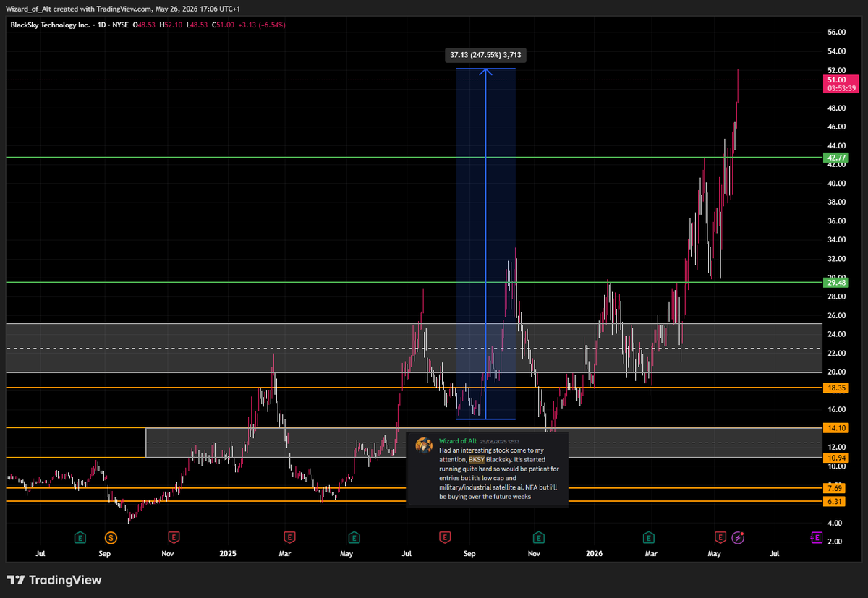The width and height of the screenshot is (868, 598).
Task: Click the 37.13 (247.55%) measurement label
Action: pyautogui.click(x=485, y=54)
